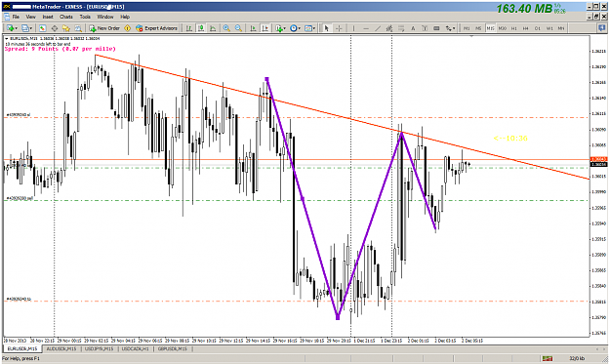Zoom out on the chart
The image size is (610, 364).
tap(238, 28)
